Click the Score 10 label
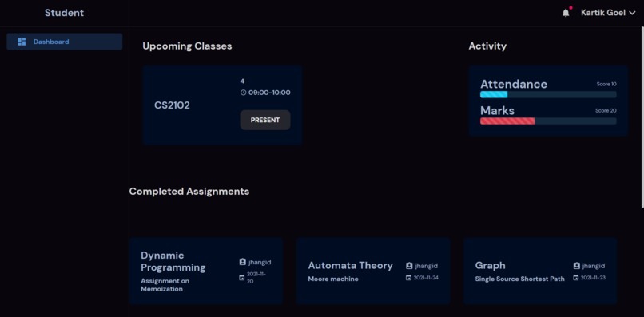The image size is (644, 317). click(606, 84)
